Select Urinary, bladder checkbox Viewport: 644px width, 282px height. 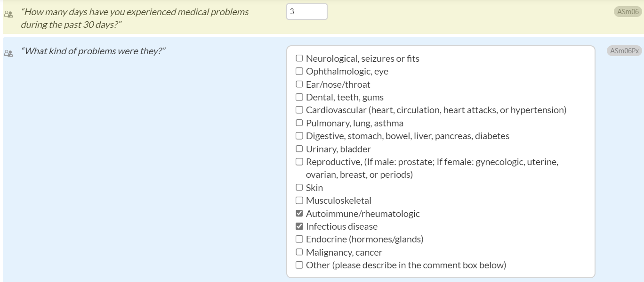tap(299, 149)
